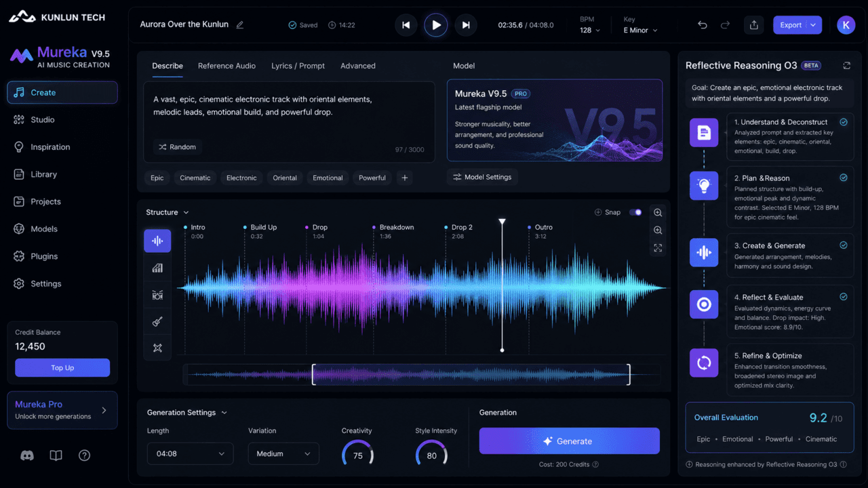The width and height of the screenshot is (868, 488).
Task: Redo the last undone action
Action: 726,25
